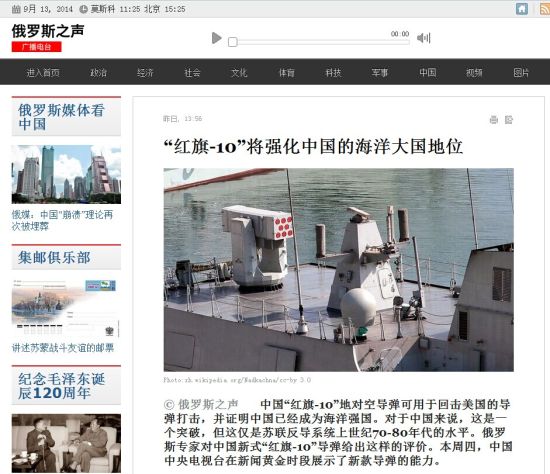The width and height of the screenshot is (550, 474).
Task: Mute the audio volume icon
Action: [423, 38]
